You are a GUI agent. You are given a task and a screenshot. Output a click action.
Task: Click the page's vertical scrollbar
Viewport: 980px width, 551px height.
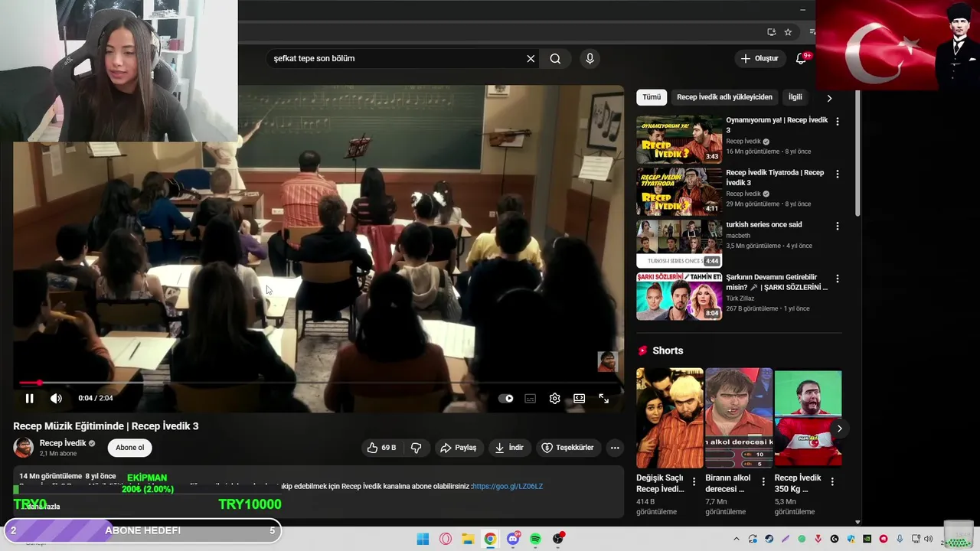coord(857,153)
